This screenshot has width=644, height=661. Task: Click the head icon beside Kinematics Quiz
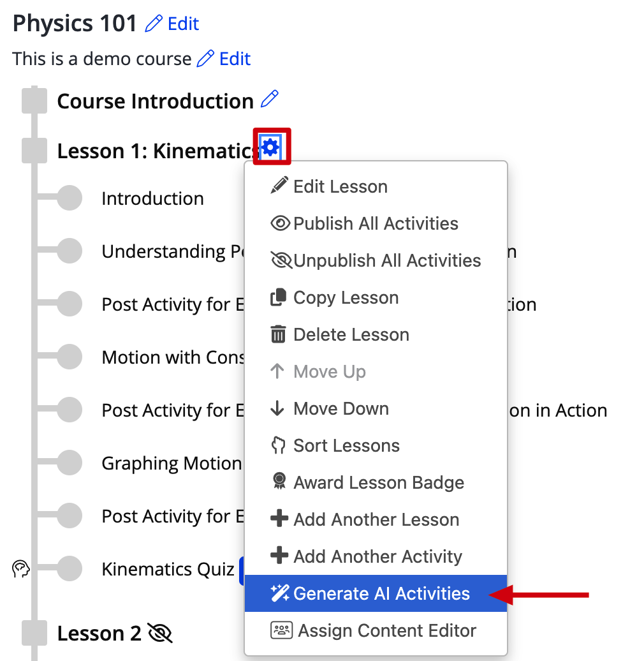(20, 568)
